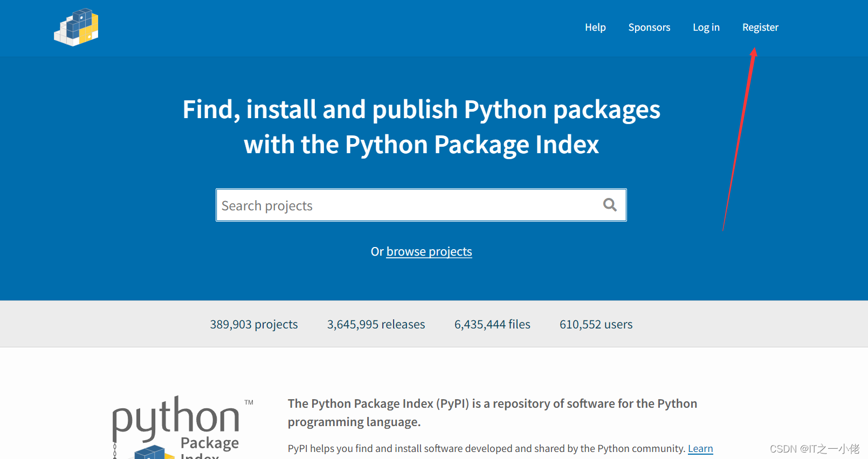Screen dimensions: 868x459
Task: Click the PyPI cubes logo
Action: tap(76, 27)
